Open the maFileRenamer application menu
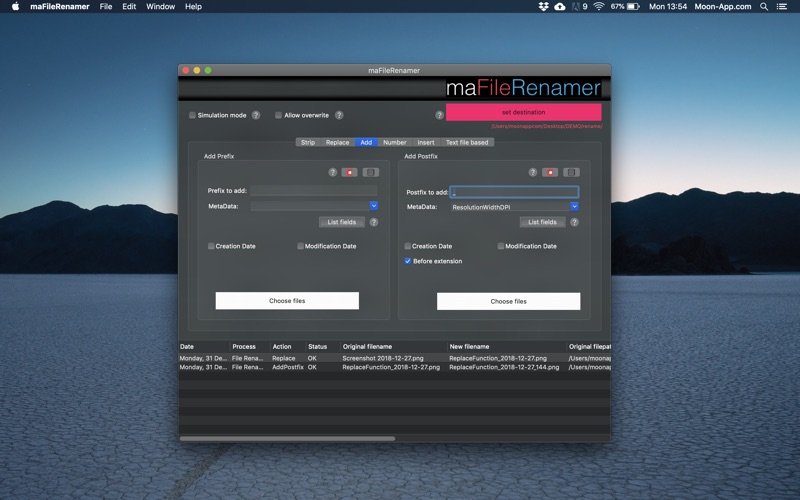The width and height of the screenshot is (800, 500). pos(60,7)
